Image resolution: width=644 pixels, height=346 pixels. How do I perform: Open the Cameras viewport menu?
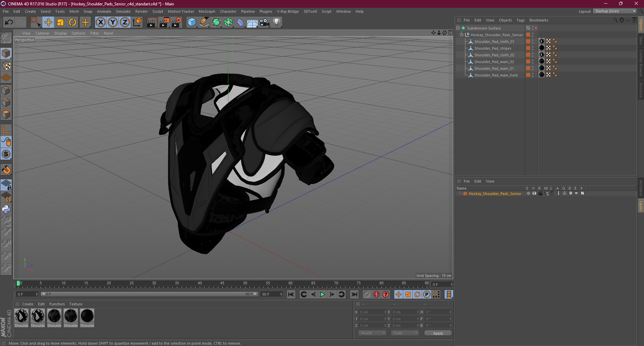click(42, 33)
